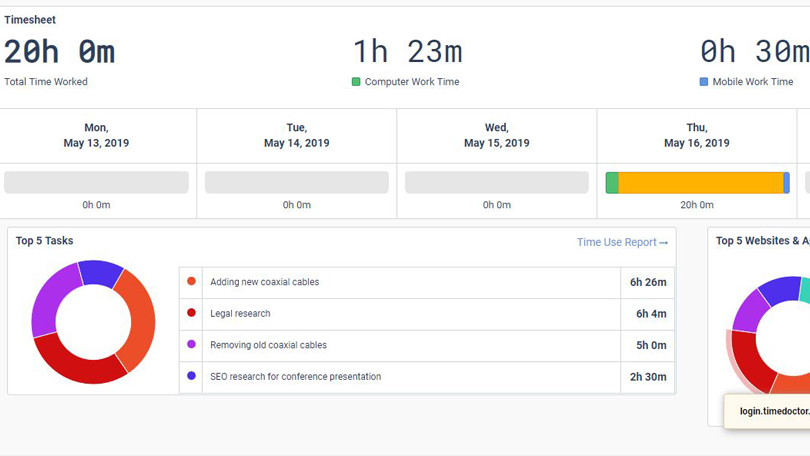
Task: Click the empty time bar for Tuesday
Action: pos(297,182)
